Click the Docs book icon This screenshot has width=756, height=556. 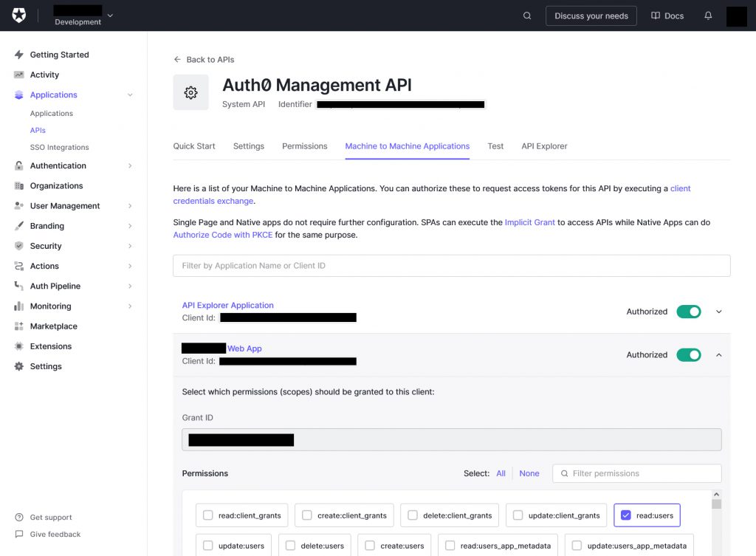(656, 16)
